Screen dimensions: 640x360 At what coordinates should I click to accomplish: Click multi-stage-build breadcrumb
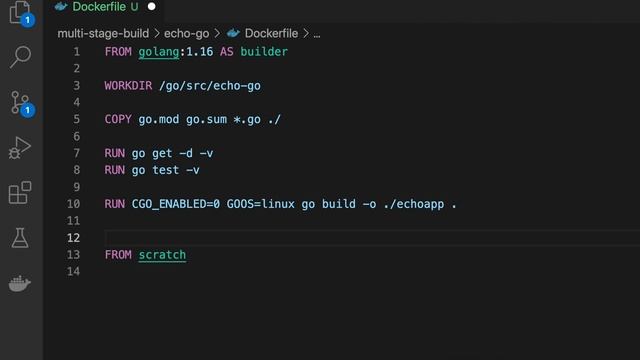(x=103, y=33)
